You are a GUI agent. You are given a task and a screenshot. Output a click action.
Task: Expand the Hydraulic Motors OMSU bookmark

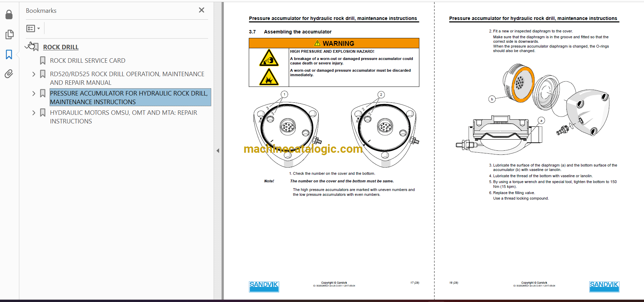coord(34,113)
